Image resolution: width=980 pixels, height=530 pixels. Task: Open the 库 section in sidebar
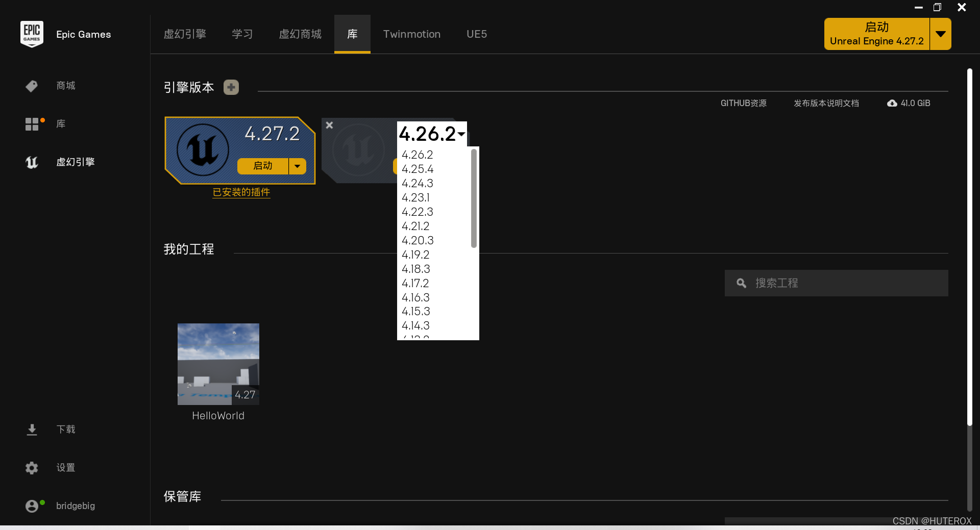(60, 123)
